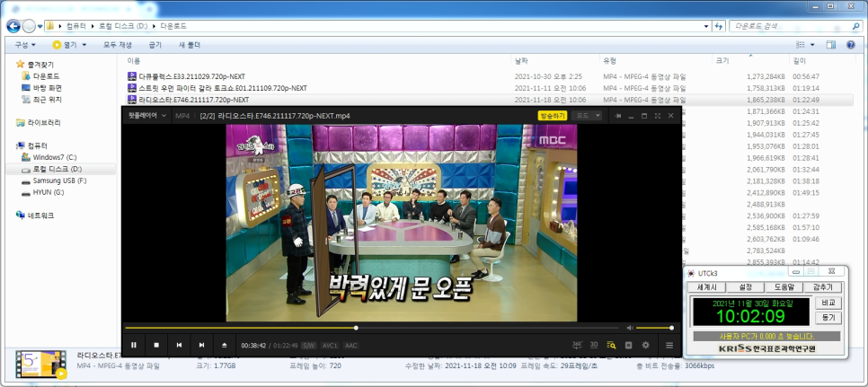Open PotPlayer settings gear icon

[645, 345]
